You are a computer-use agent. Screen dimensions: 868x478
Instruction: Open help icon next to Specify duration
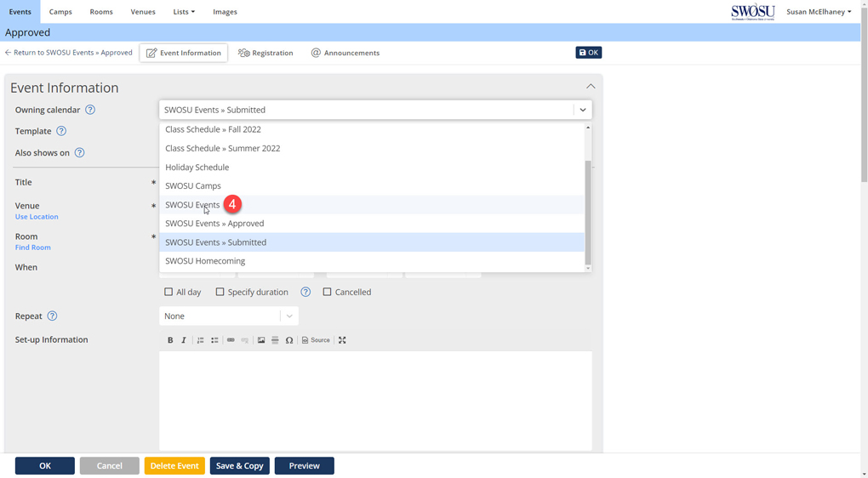(x=306, y=292)
